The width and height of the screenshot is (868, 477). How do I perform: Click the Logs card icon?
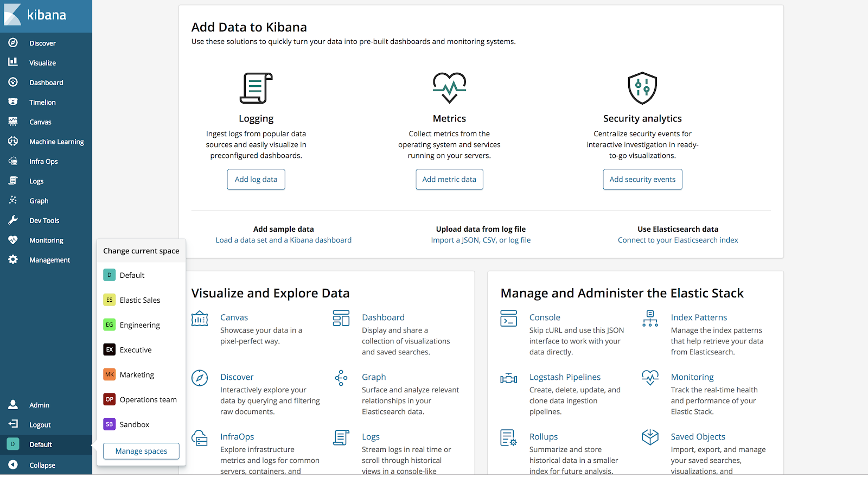[x=341, y=437]
